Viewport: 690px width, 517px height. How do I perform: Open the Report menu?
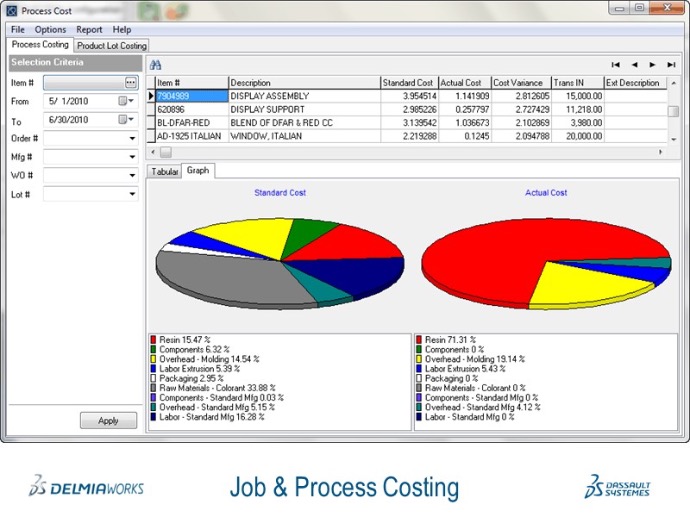coord(89,30)
